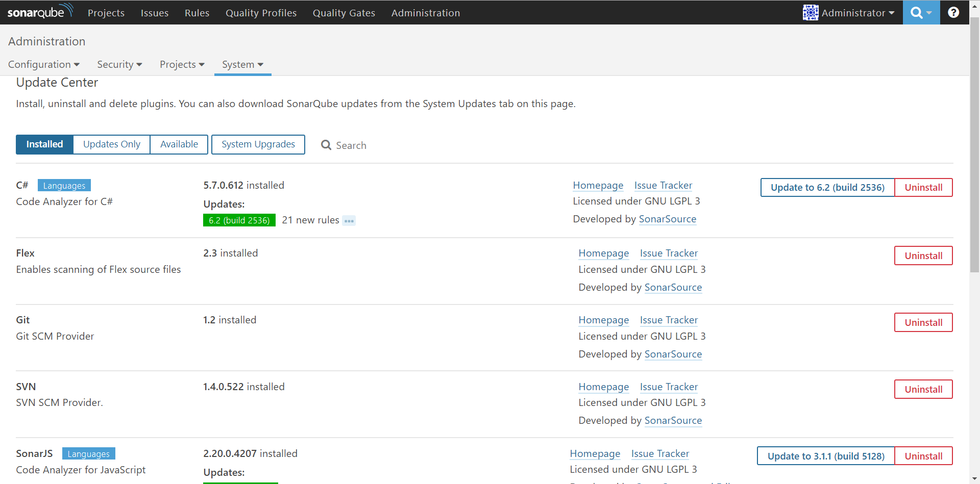Click the Languages tag next to C#
The width and height of the screenshot is (980, 484).
[64, 185]
